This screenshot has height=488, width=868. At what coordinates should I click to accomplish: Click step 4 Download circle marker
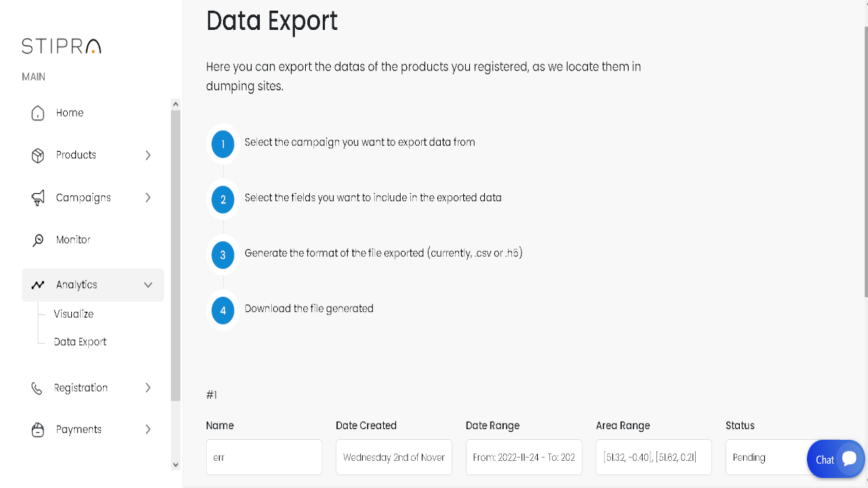point(223,310)
